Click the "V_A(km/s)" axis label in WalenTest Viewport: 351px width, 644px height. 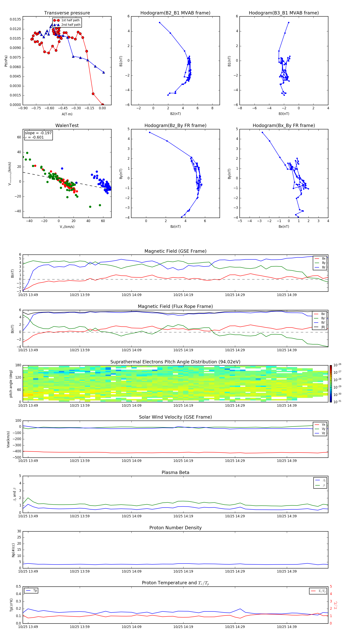coord(67,227)
